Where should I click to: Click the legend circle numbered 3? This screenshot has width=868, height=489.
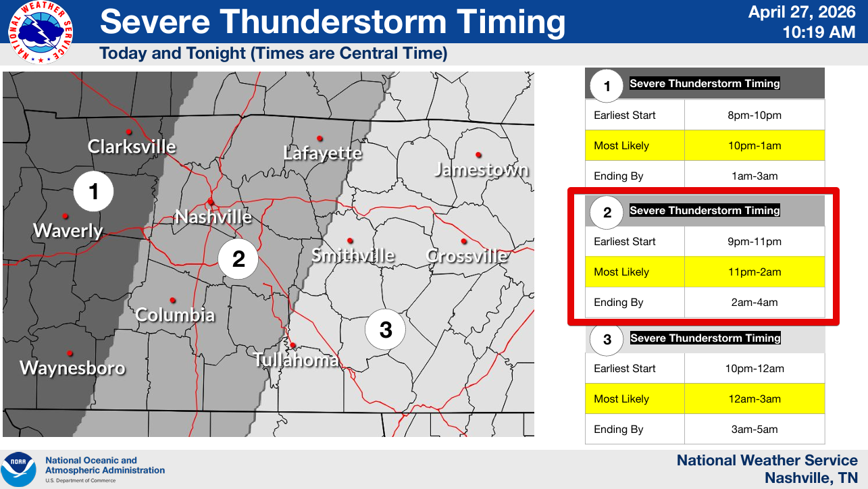pos(607,340)
